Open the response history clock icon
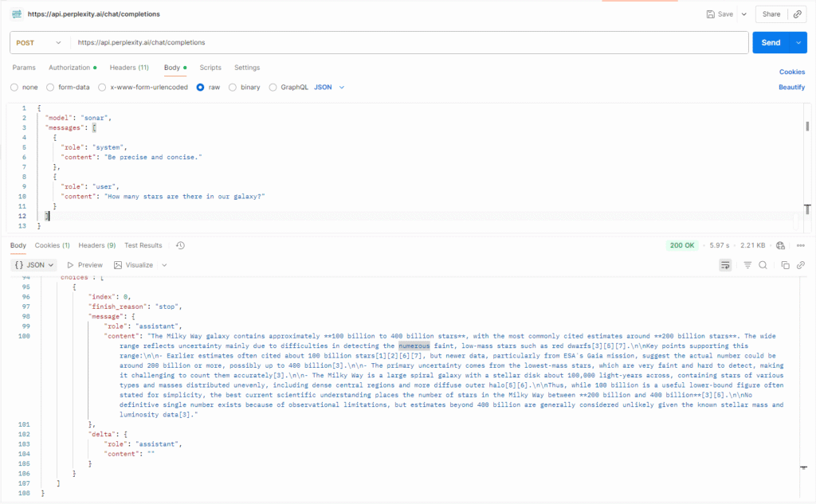816x504 pixels. click(x=180, y=245)
